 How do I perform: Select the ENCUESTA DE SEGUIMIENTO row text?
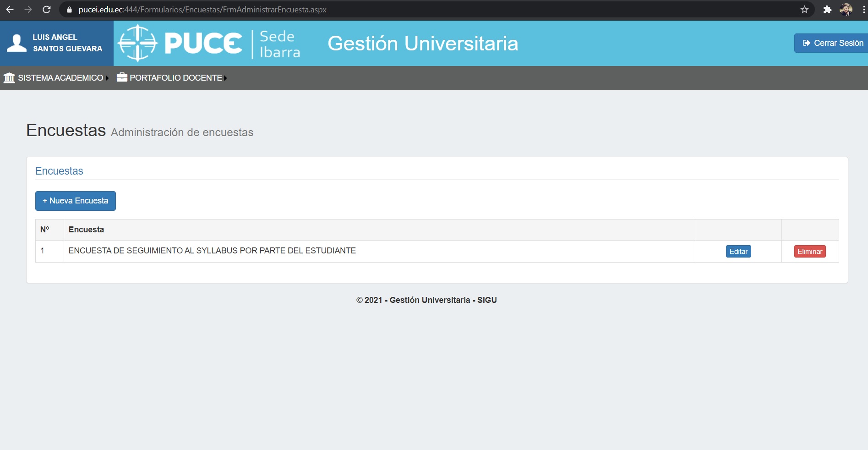pos(212,251)
